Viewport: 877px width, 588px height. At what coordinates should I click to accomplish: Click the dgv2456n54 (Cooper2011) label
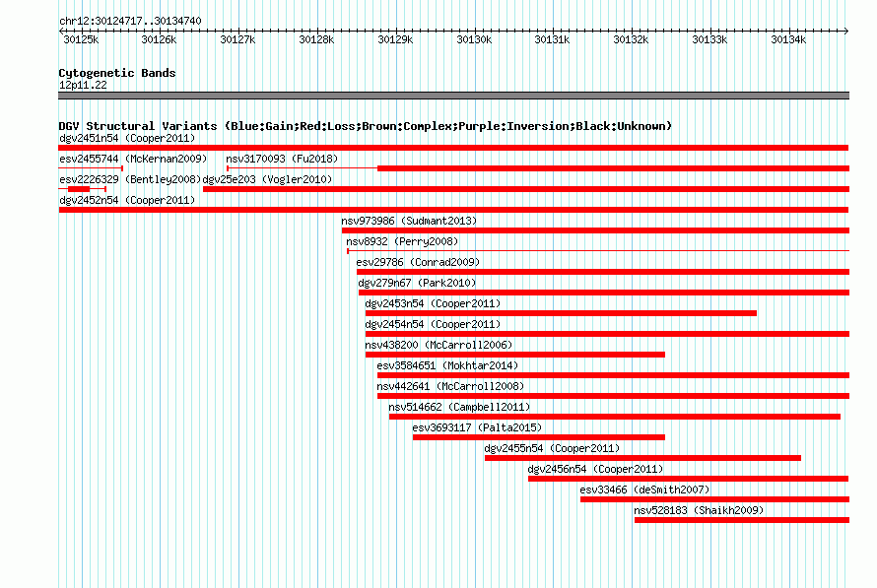tap(595, 469)
